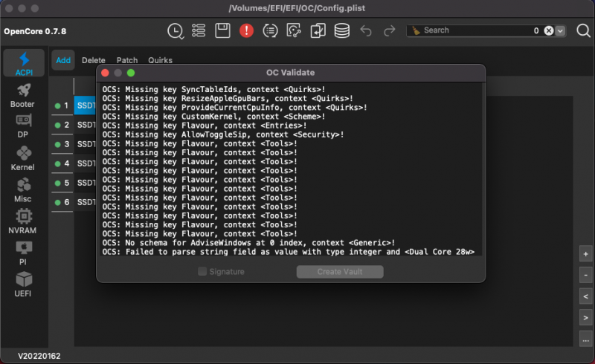Image resolution: width=595 pixels, height=364 pixels.
Task: Open the NVRAM section
Action: pyautogui.click(x=23, y=220)
